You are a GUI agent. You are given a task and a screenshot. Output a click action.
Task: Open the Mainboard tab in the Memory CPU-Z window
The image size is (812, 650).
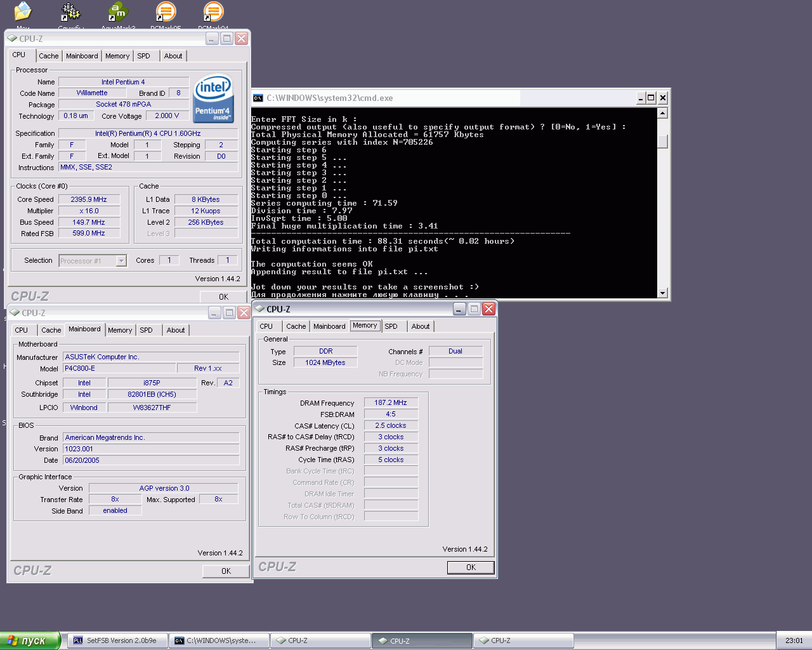coord(330,326)
